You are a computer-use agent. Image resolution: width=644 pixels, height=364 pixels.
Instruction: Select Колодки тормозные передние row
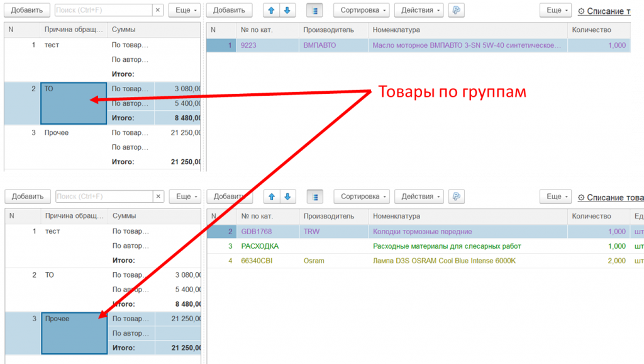pos(422,232)
